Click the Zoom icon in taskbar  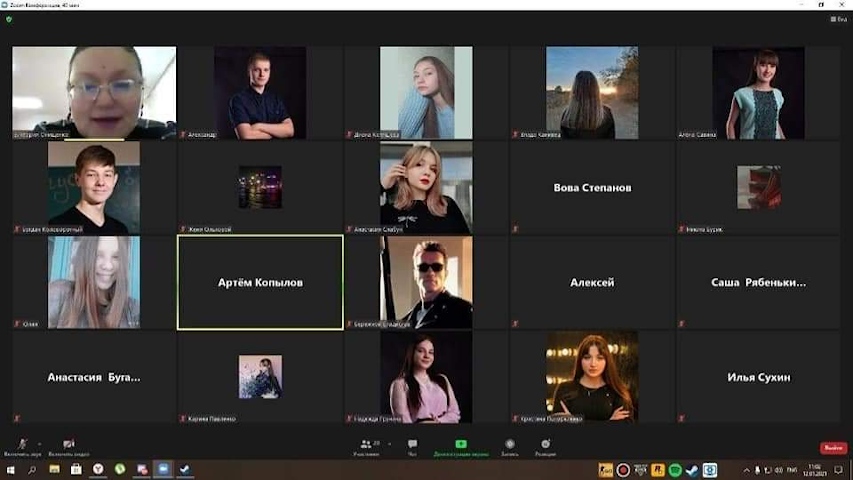click(164, 469)
